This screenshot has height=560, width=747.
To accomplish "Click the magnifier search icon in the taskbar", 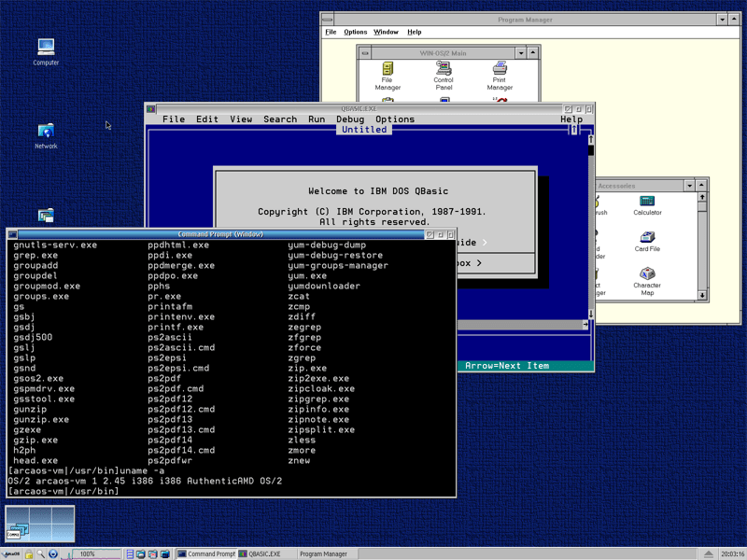I will 41,554.
